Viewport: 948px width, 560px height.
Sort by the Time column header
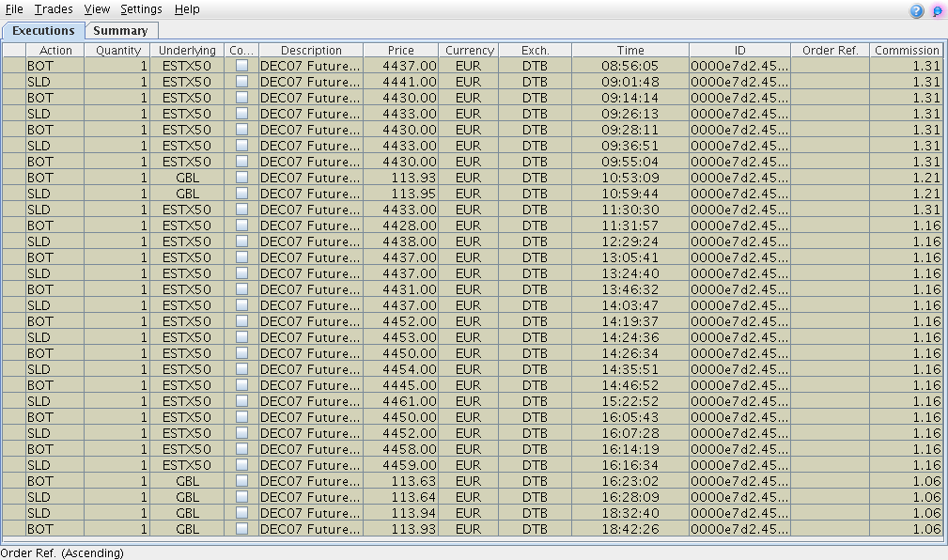(x=630, y=50)
